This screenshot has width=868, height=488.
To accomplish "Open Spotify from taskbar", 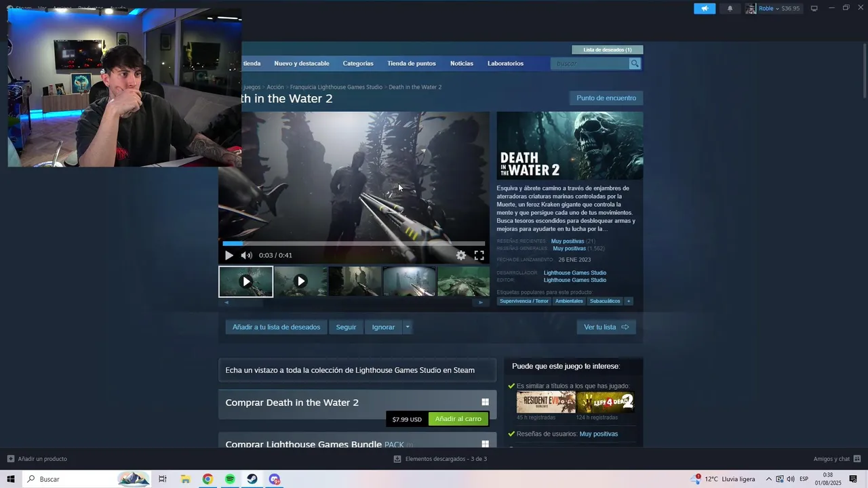I will [x=230, y=479].
